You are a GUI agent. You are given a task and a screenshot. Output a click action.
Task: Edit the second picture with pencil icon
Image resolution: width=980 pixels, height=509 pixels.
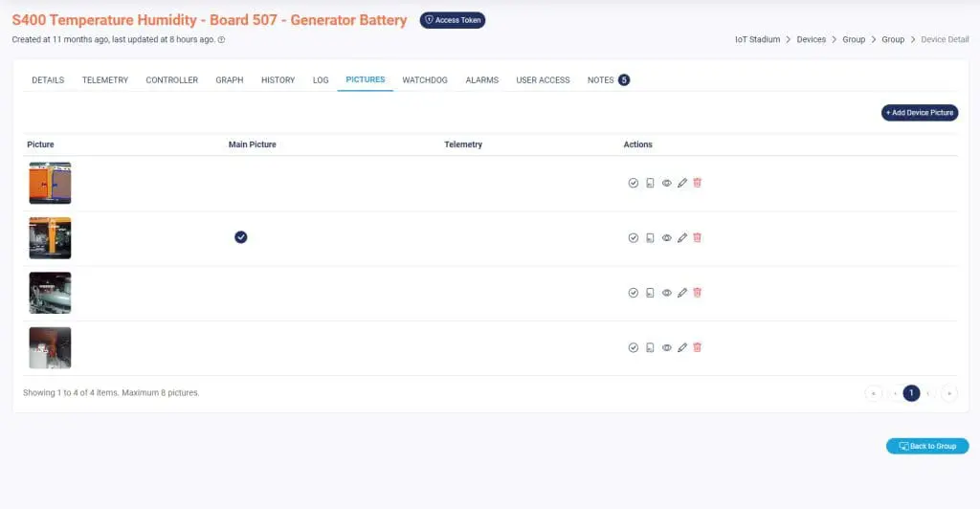tap(682, 237)
